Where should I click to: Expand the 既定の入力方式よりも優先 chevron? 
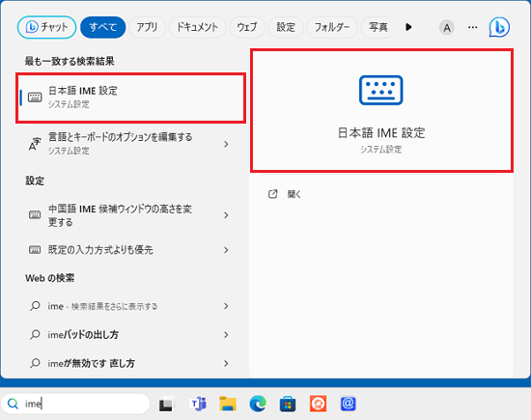[x=226, y=250]
